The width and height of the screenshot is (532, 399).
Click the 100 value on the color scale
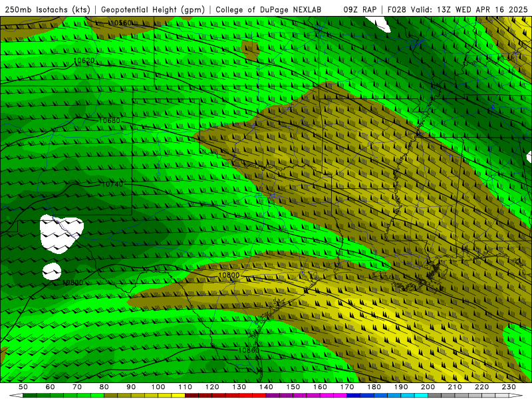(x=158, y=387)
